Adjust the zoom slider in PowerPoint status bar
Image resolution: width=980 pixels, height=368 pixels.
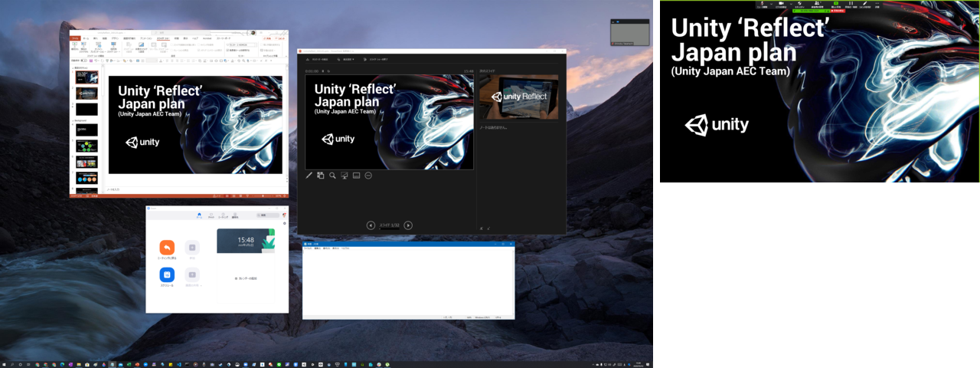263,196
